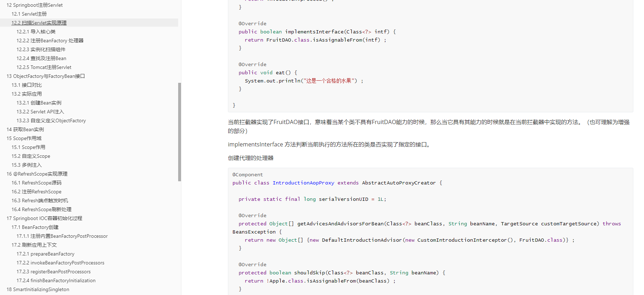Click the DefaultIntroductionAdvisor return statement

click(410, 240)
